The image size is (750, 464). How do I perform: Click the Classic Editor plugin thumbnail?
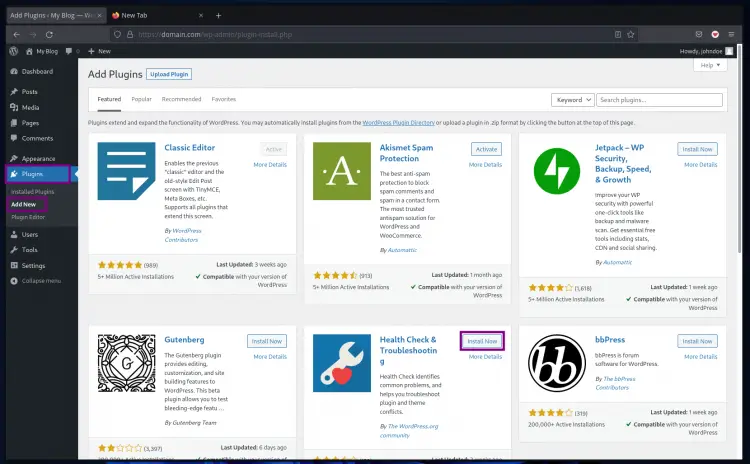(126, 171)
